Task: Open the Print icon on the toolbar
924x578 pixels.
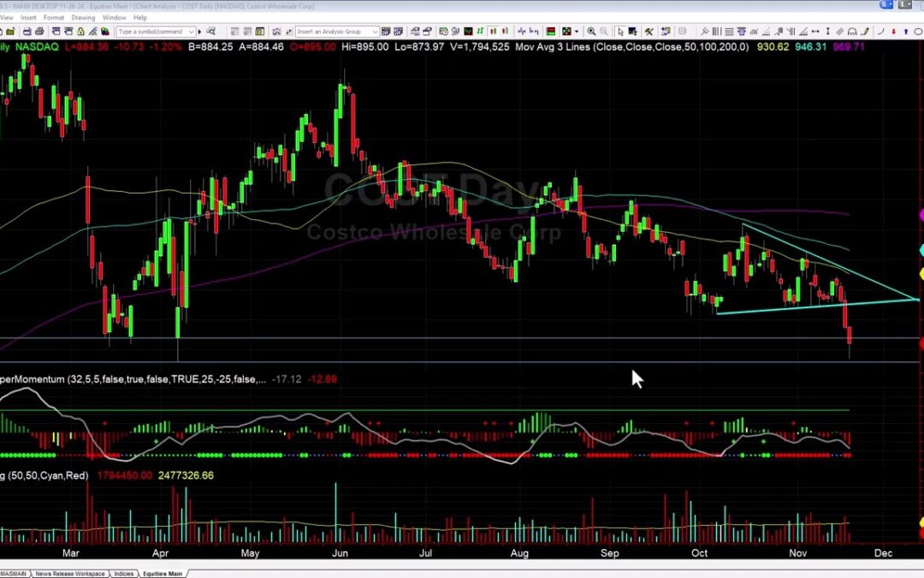Action: [39, 31]
